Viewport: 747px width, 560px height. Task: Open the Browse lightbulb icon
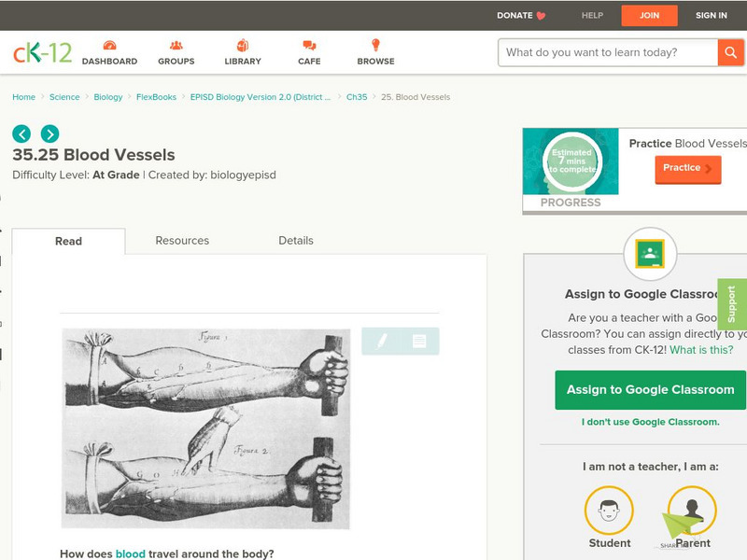375,45
